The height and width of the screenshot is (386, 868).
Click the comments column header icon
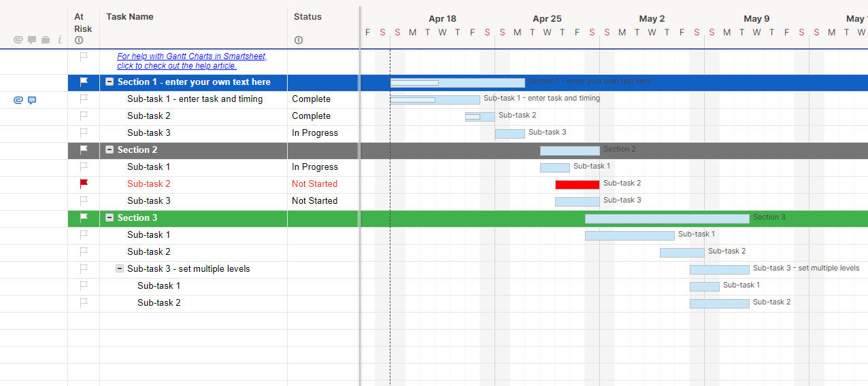click(x=32, y=40)
